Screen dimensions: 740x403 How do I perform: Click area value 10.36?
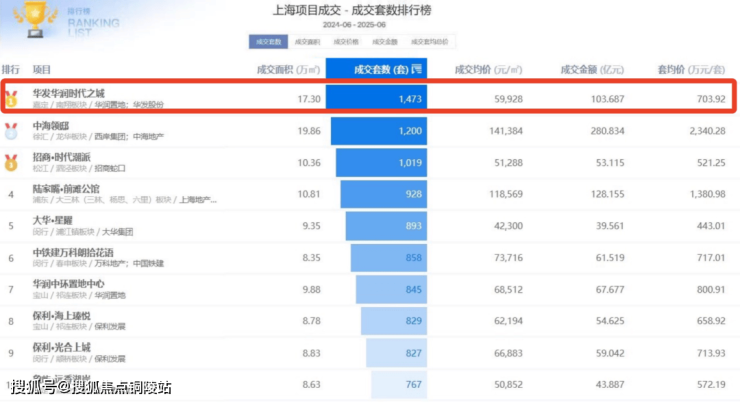[x=309, y=163]
